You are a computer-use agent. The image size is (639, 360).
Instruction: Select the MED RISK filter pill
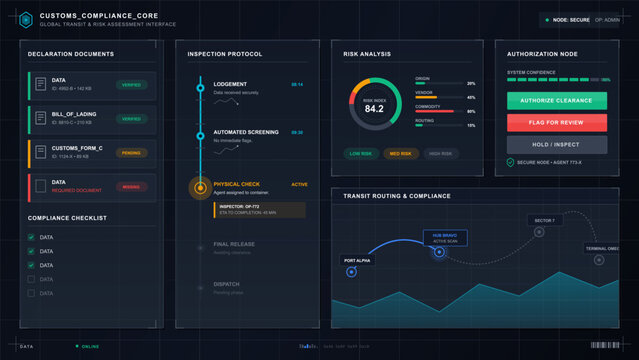pyautogui.click(x=401, y=154)
